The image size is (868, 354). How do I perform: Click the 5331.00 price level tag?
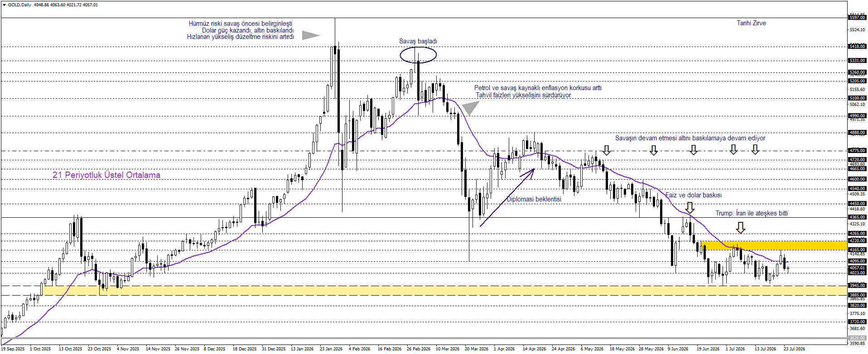pos(857,61)
